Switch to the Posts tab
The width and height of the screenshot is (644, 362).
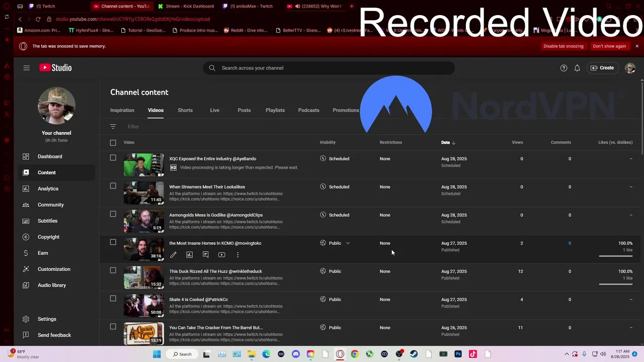(x=244, y=110)
